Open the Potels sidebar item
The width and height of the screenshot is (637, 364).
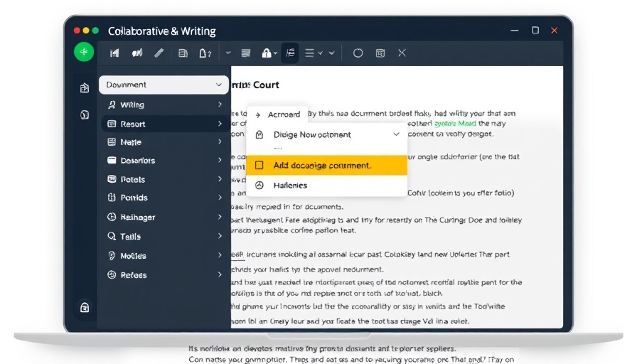click(x=164, y=179)
